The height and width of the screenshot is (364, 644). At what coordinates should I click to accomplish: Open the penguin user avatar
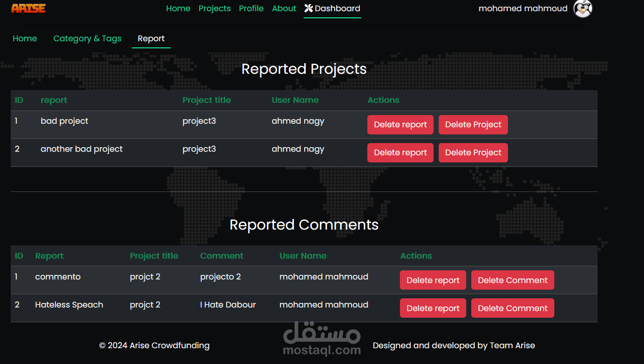coord(583,8)
